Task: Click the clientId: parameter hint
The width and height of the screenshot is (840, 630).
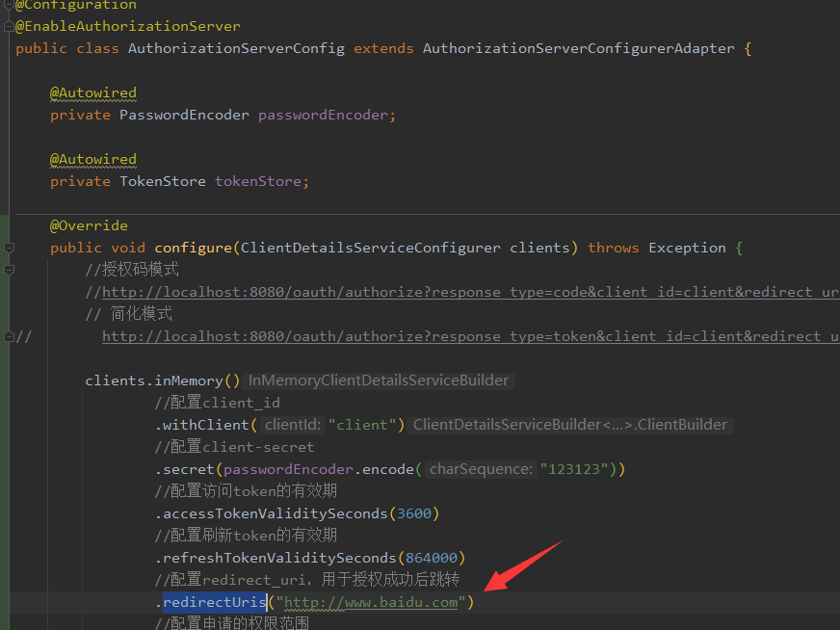Action: pos(293,426)
